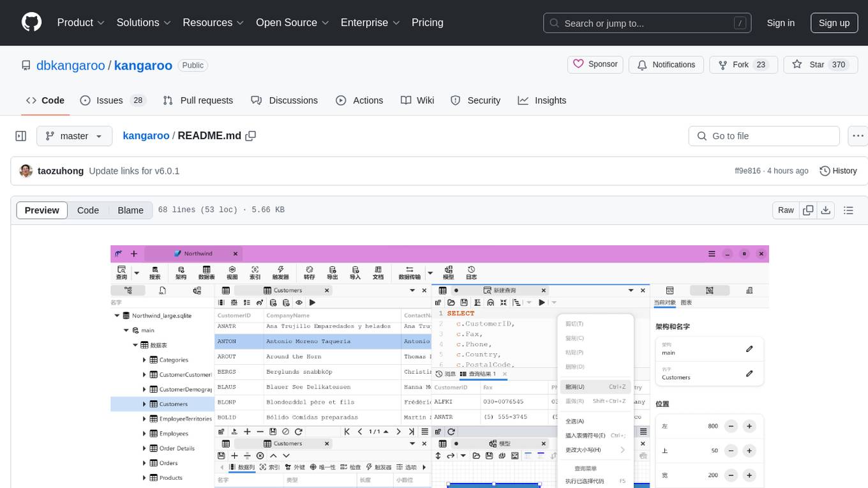Star the kangaroo repository
This screenshot has width=868, height=488.
click(820, 65)
